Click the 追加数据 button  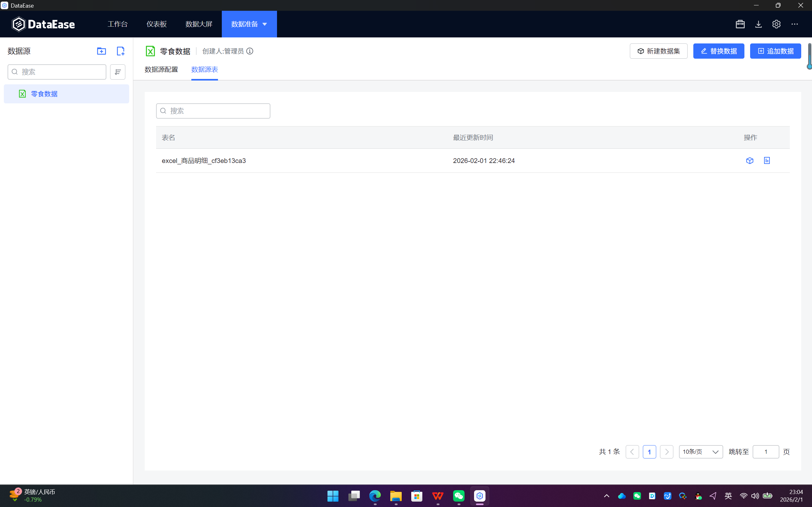[775, 51]
